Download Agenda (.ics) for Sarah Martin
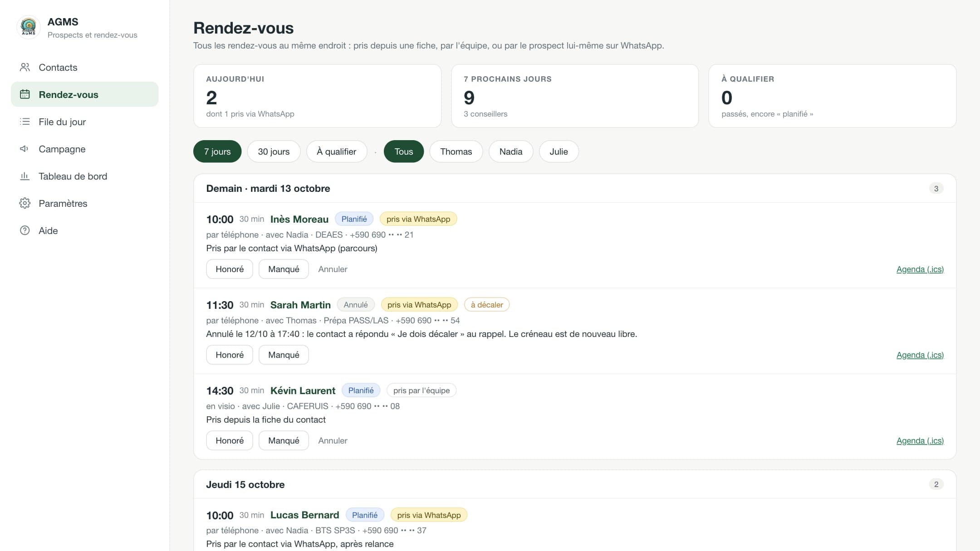Viewport: 980px width, 551px height. [x=920, y=355]
